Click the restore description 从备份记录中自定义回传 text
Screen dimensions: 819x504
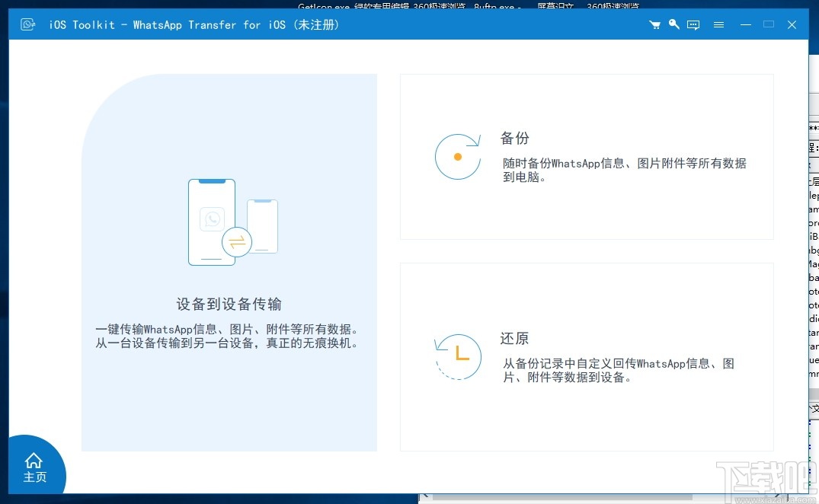pyautogui.click(x=619, y=371)
